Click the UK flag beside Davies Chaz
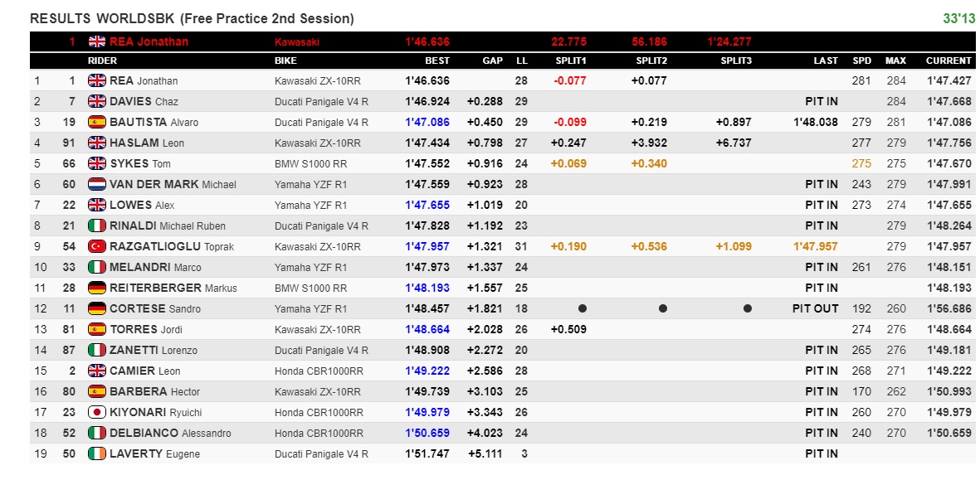 coord(97,101)
